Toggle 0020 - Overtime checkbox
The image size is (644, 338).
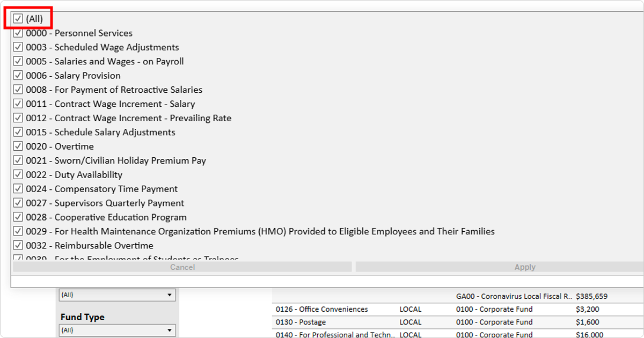[18, 146]
